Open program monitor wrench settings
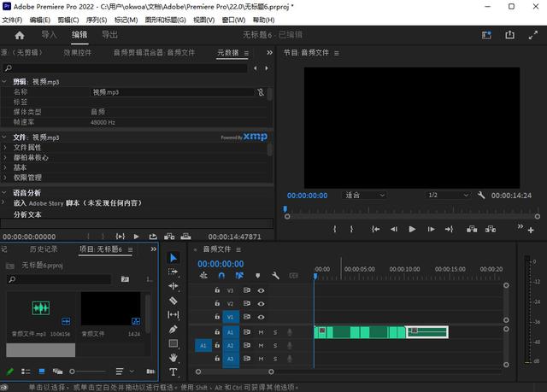 tap(481, 195)
